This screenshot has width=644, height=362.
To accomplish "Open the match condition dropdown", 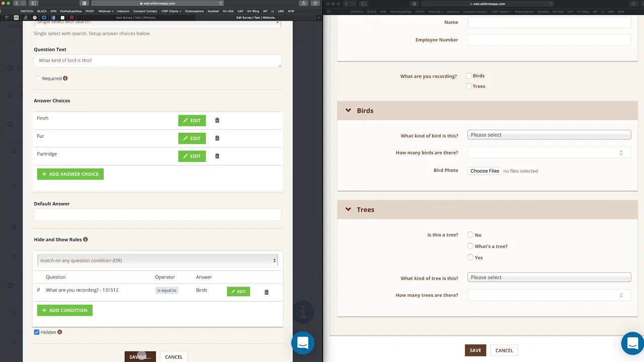I will tap(157, 260).
